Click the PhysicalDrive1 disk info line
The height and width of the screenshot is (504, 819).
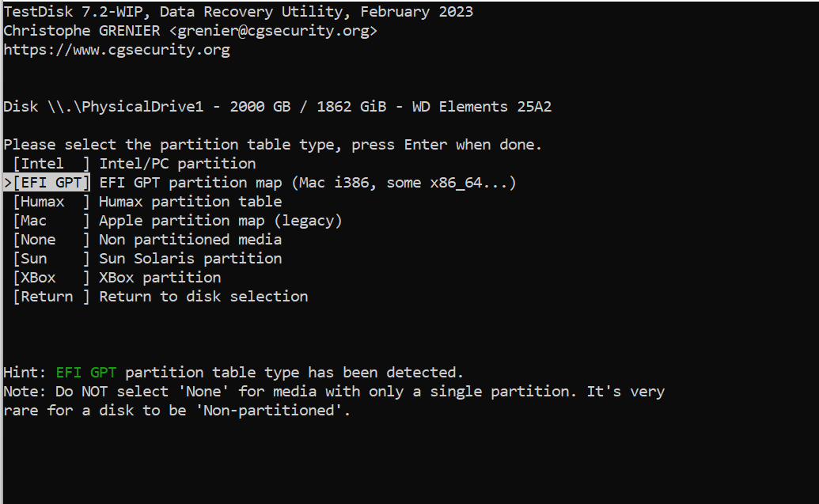[278, 107]
